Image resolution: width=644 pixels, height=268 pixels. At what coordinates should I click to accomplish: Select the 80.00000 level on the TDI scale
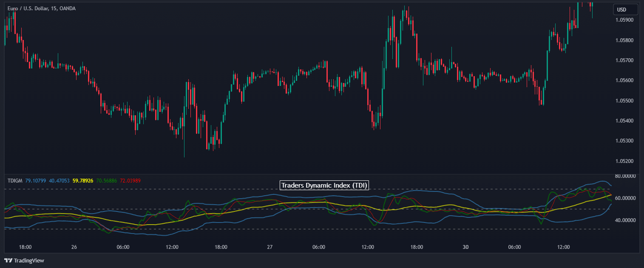pos(625,176)
